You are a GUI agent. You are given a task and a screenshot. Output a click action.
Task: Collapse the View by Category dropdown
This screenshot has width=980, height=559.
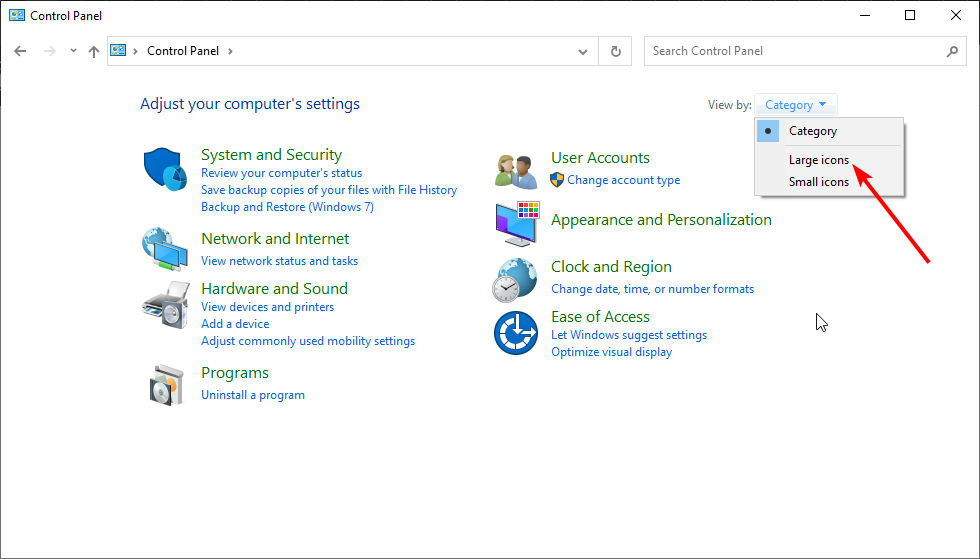click(x=796, y=105)
